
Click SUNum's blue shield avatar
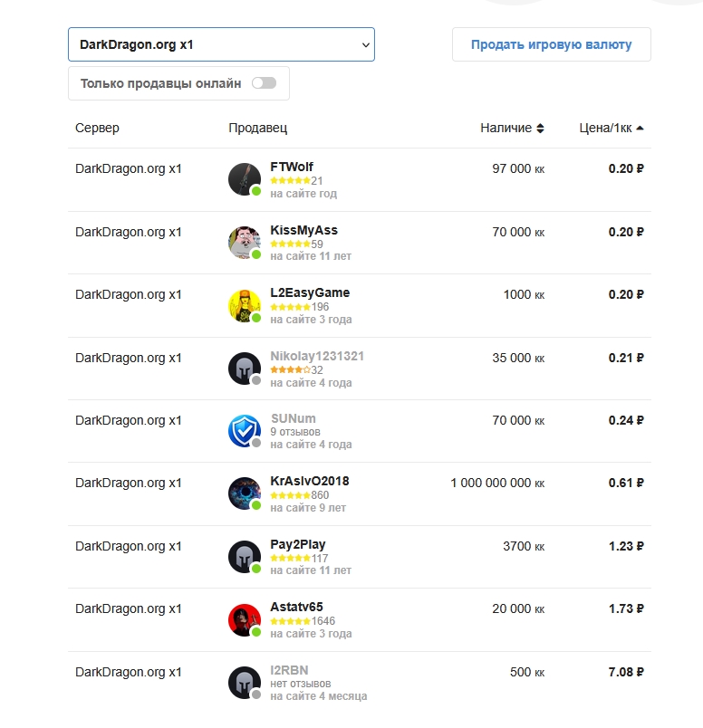[245, 431]
